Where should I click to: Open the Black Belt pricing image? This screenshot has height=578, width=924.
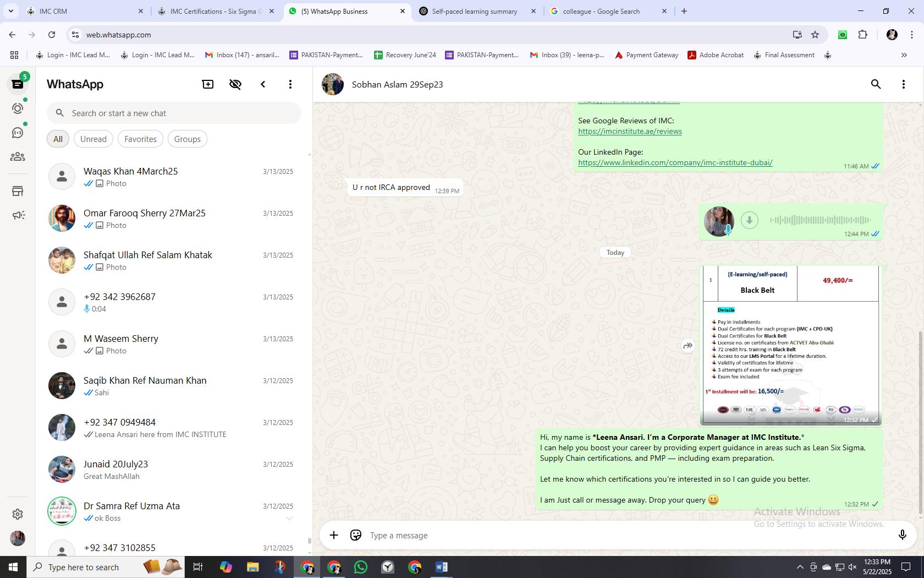point(791,345)
